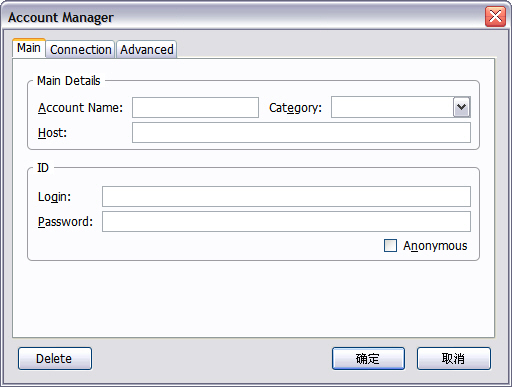Confirm with the 确定 button
512x387 pixels.
click(368, 359)
